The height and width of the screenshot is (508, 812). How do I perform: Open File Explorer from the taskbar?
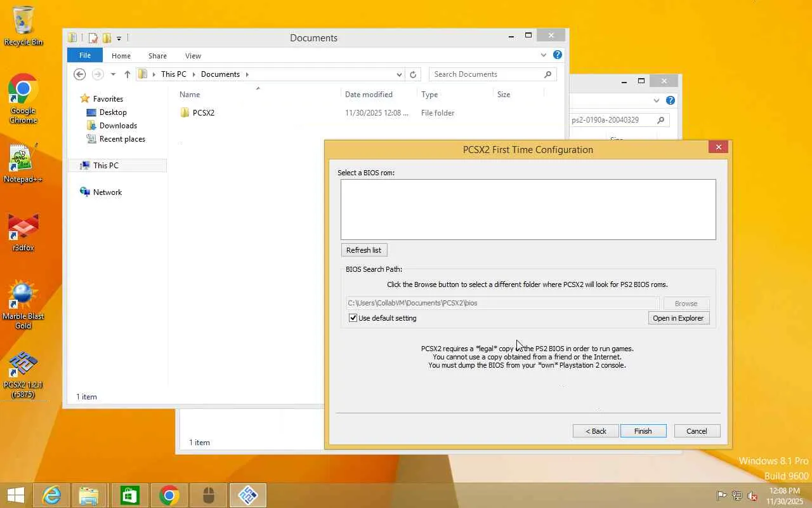click(x=89, y=495)
